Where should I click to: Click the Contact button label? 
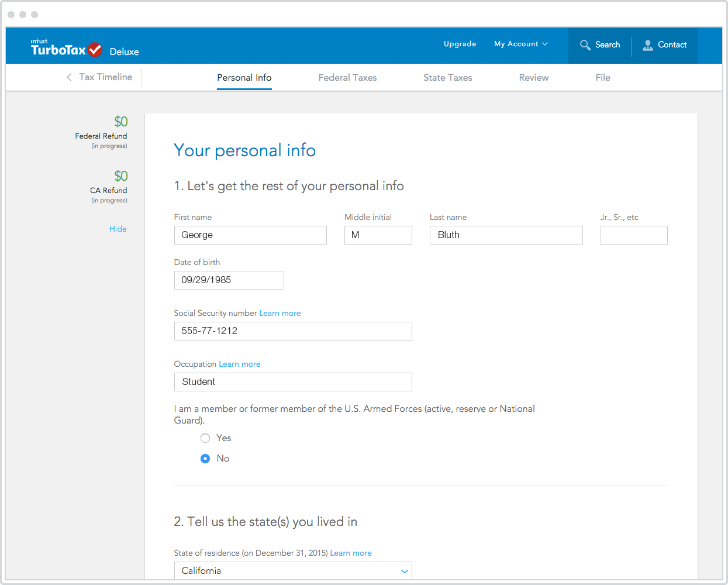click(672, 45)
